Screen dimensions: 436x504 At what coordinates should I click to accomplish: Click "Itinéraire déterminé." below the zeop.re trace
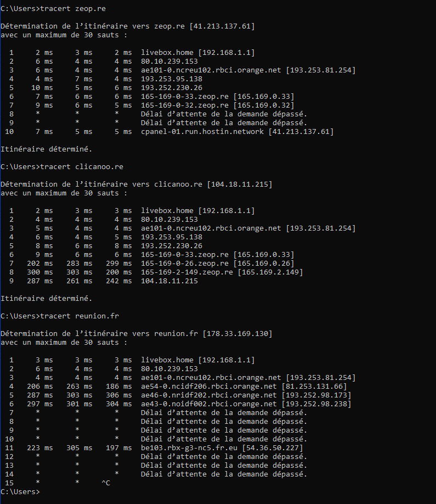click(x=45, y=149)
